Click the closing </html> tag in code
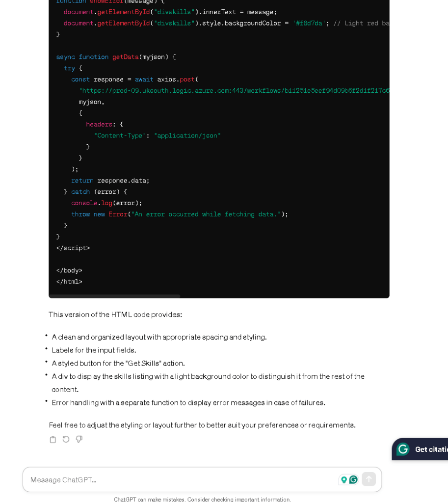Image resolution: width=448 pixels, height=502 pixels. point(69,282)
